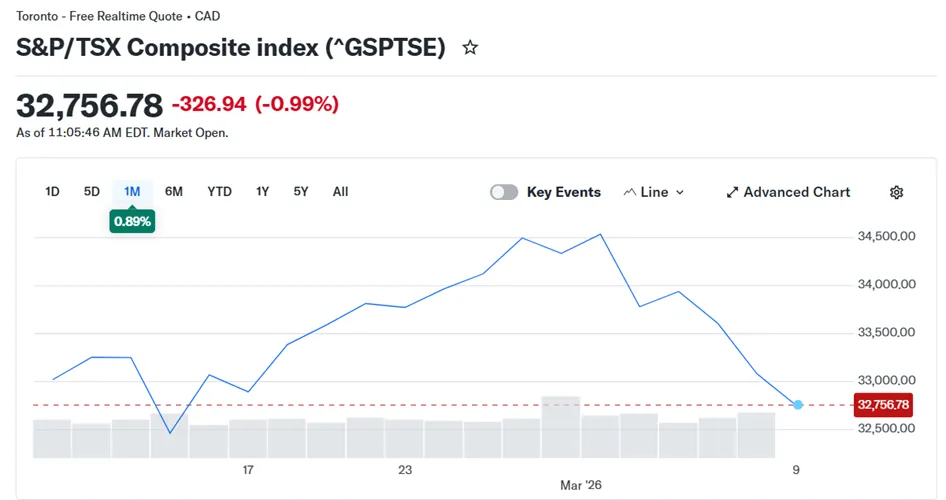Select the 1Y time range
Viewport: 946px width, 500px height.
tap(262, 191)
